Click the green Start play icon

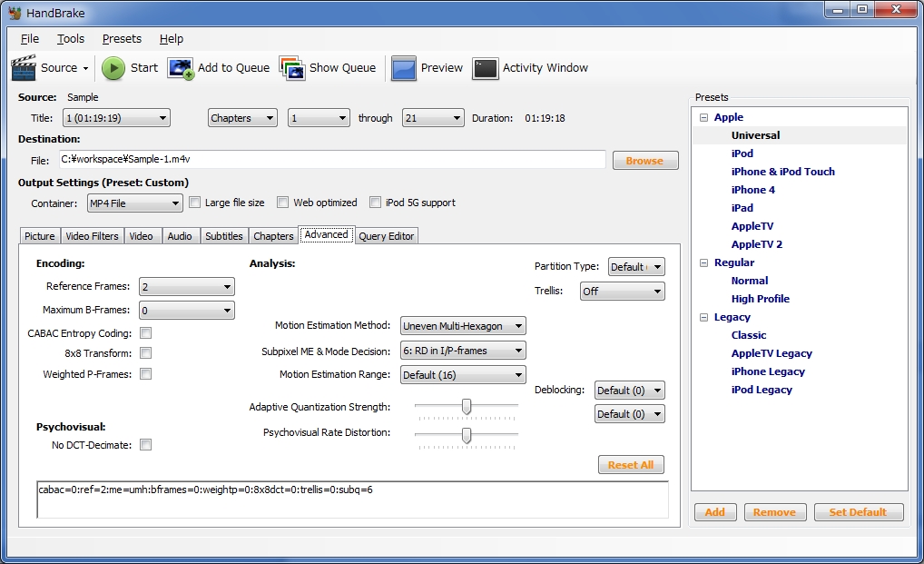(113, 68)
